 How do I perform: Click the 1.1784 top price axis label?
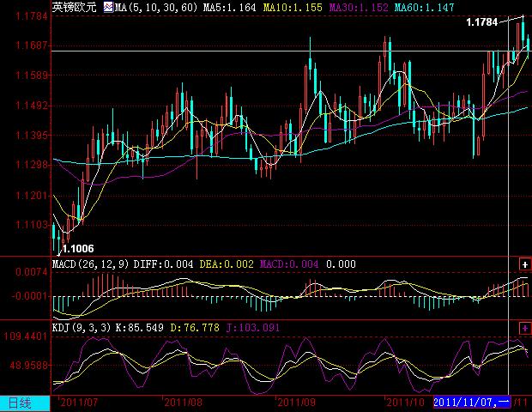[32, 15]
